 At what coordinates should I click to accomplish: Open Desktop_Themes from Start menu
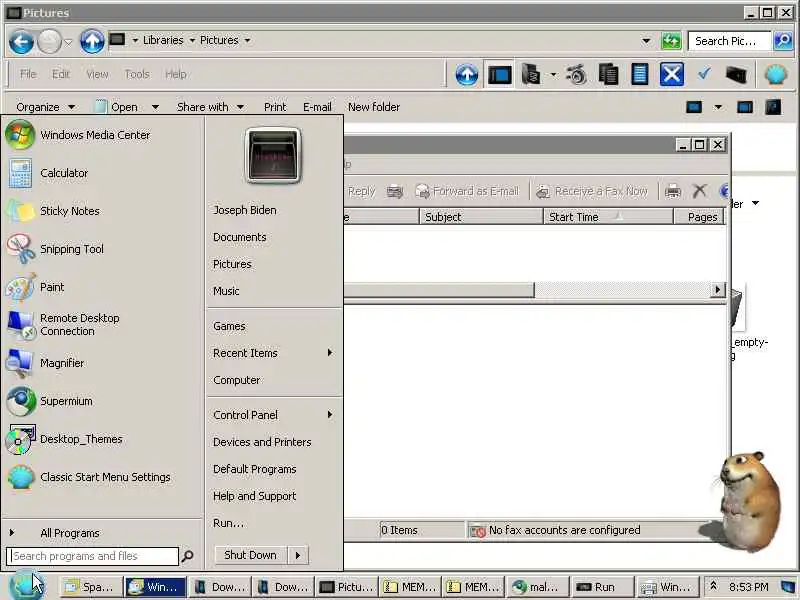pos(102,439)
